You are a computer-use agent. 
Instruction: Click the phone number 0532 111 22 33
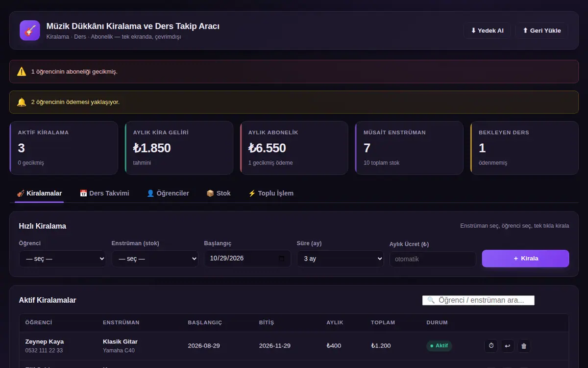[x=44, y=350]
